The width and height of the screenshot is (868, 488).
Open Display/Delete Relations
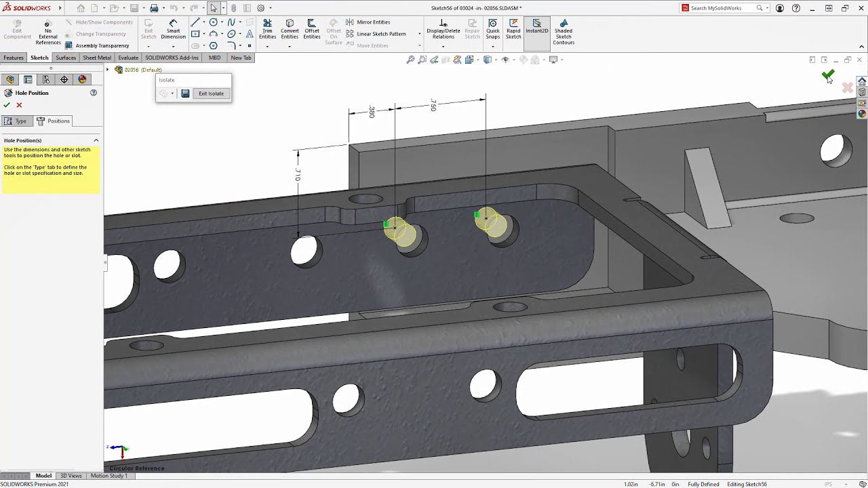tap(443, 29)
